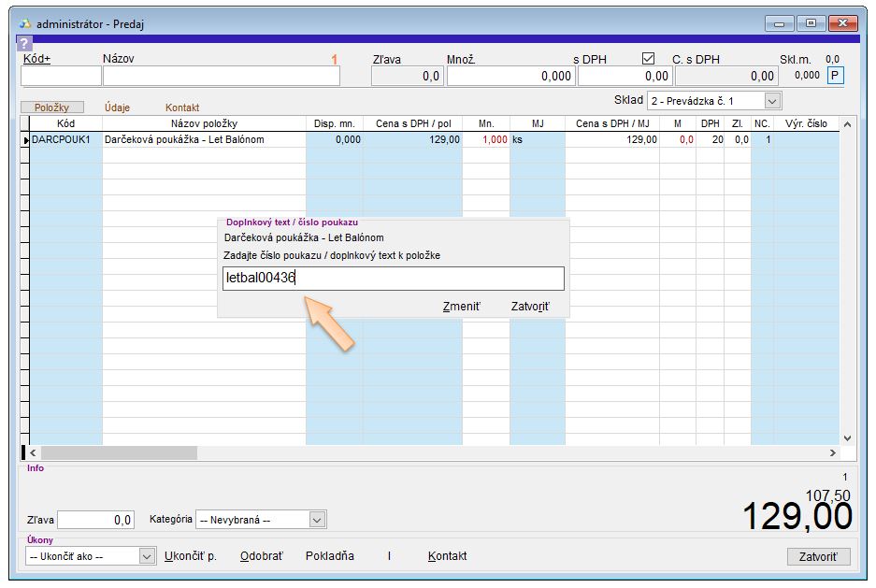Switch to the Kontakt tab above the table
The width and height of the screenshot is (876, 588).
click(182, 108)
